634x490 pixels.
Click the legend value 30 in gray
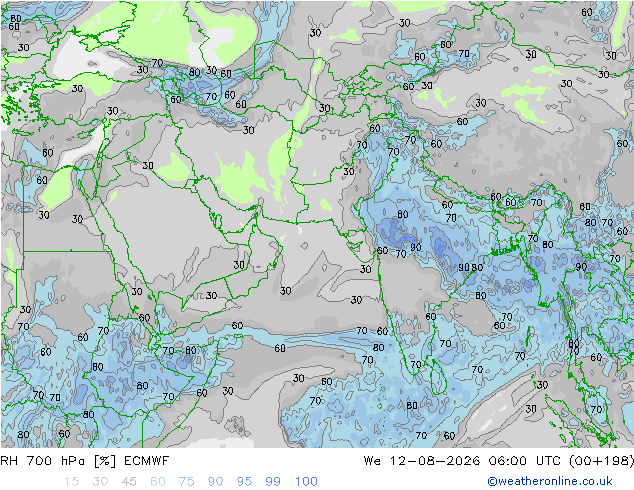coord(100,481)
